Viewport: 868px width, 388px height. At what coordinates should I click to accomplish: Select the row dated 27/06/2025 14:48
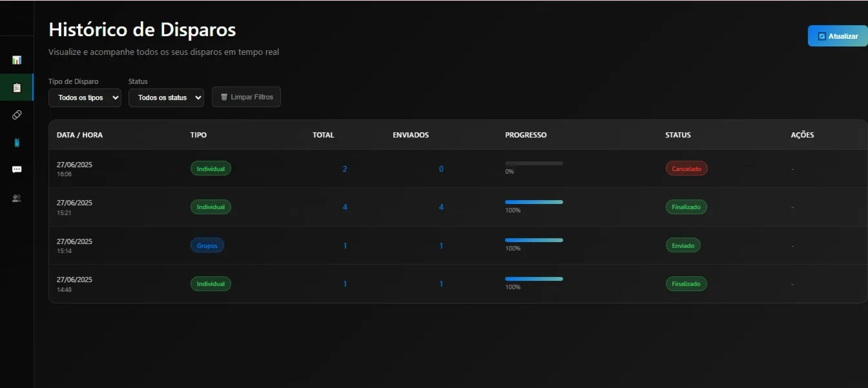[x=457, y=283]
